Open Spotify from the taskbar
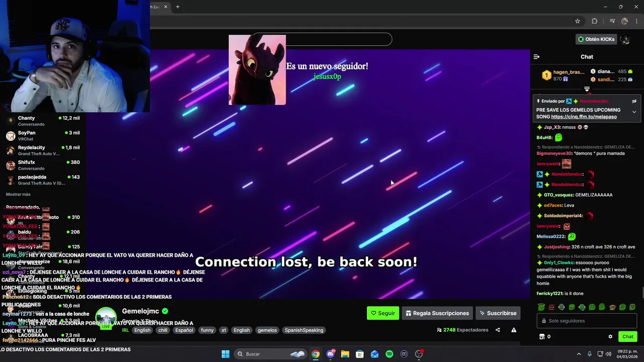Viewport: 644px width, 362px height. point(389,354)
